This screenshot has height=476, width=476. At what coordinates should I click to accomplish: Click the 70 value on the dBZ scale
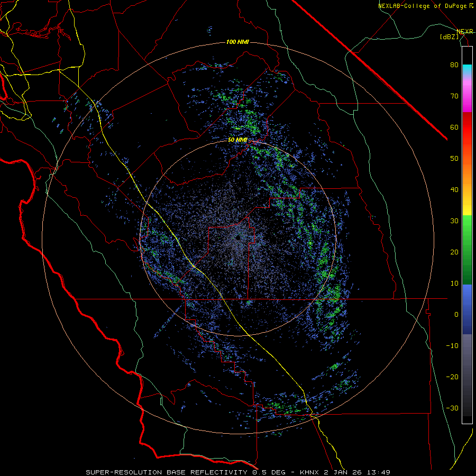click(454, 96)
